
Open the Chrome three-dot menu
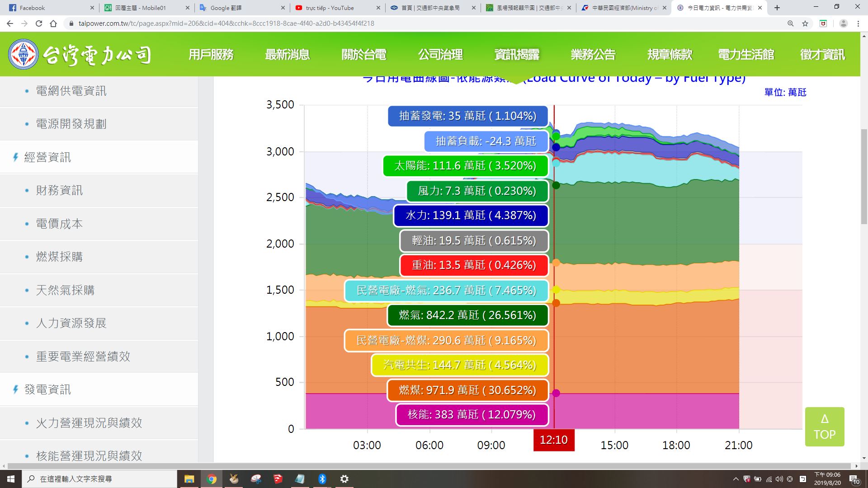click(x=858, y=23)
